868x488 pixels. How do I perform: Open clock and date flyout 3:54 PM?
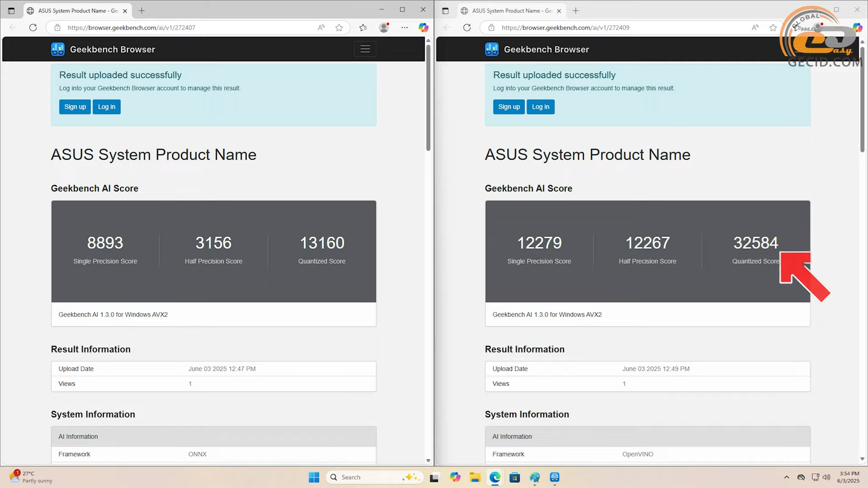848,477
